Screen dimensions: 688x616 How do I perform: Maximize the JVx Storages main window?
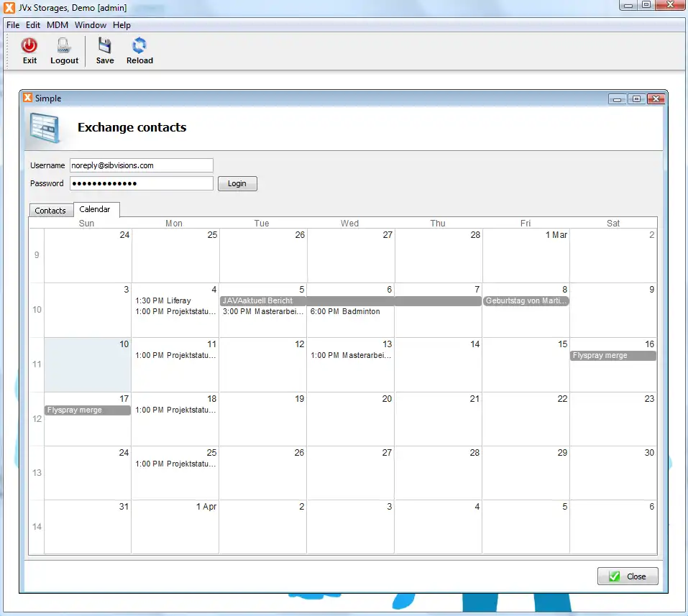tap(646, 5)
